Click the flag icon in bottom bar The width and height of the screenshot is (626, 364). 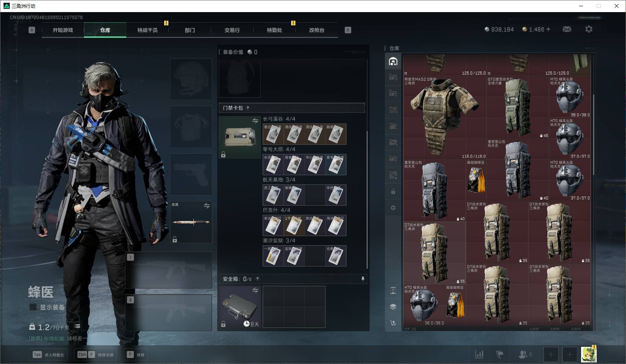(x=499, y=354)
